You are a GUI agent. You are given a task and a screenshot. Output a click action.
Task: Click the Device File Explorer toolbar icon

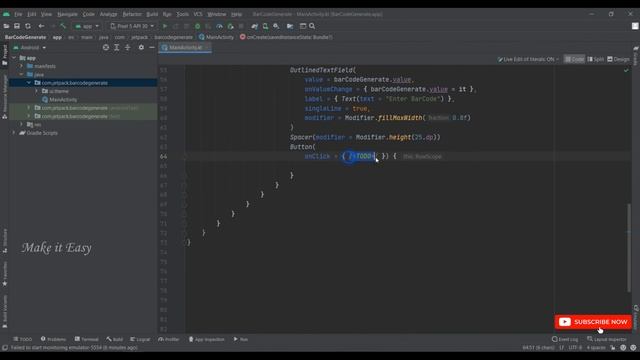(290, 26)
